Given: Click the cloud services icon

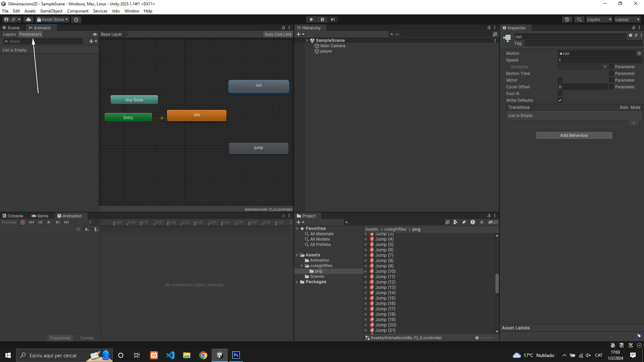Looking at the screenshot, I should click(29, 19).
